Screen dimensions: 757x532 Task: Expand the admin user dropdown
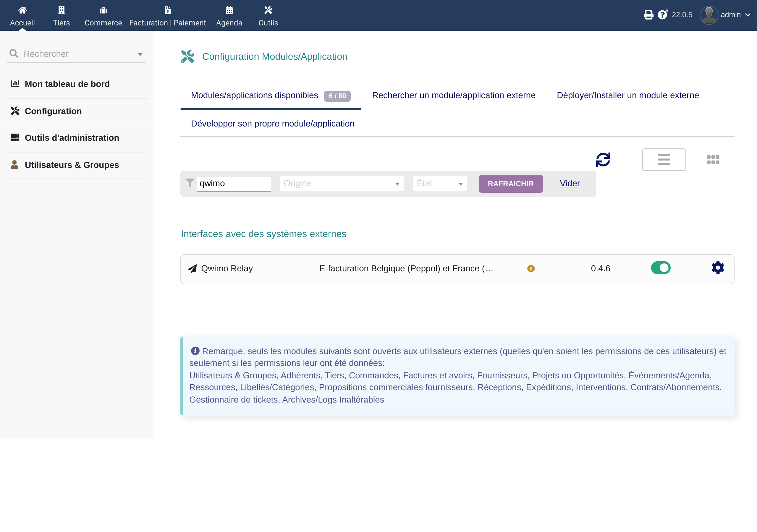(748, 15)
